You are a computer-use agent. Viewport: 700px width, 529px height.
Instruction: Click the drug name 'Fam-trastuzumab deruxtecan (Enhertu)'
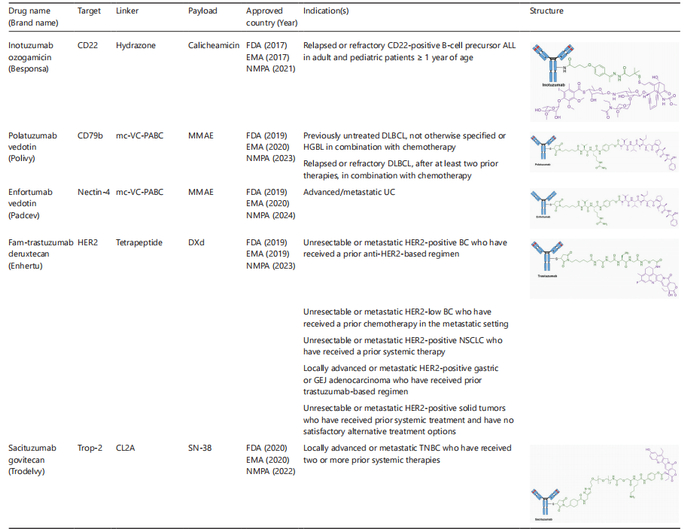click(41, 254)
